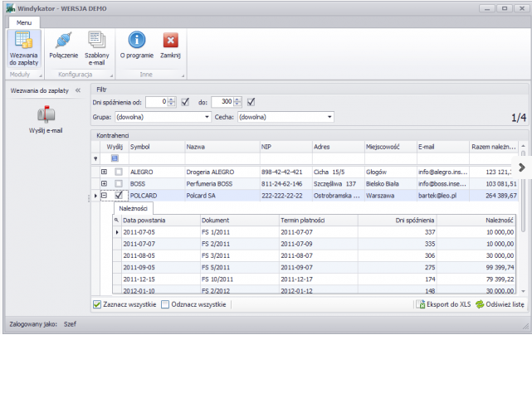Click the Moduły group launcher corner icon

[41, 75]
